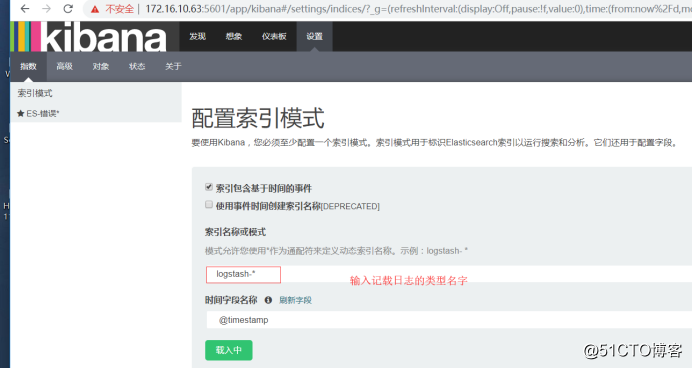Reload the page with refresh icon
Screen dimensions: 692x369
coord(68,9)
